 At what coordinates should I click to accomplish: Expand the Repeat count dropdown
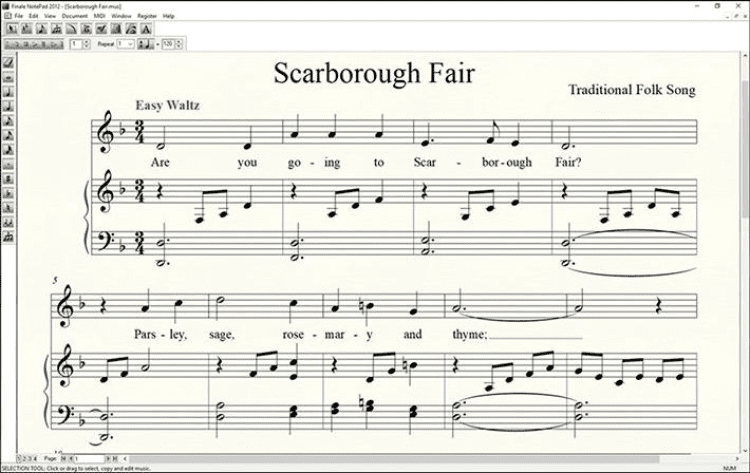[130, 44]
